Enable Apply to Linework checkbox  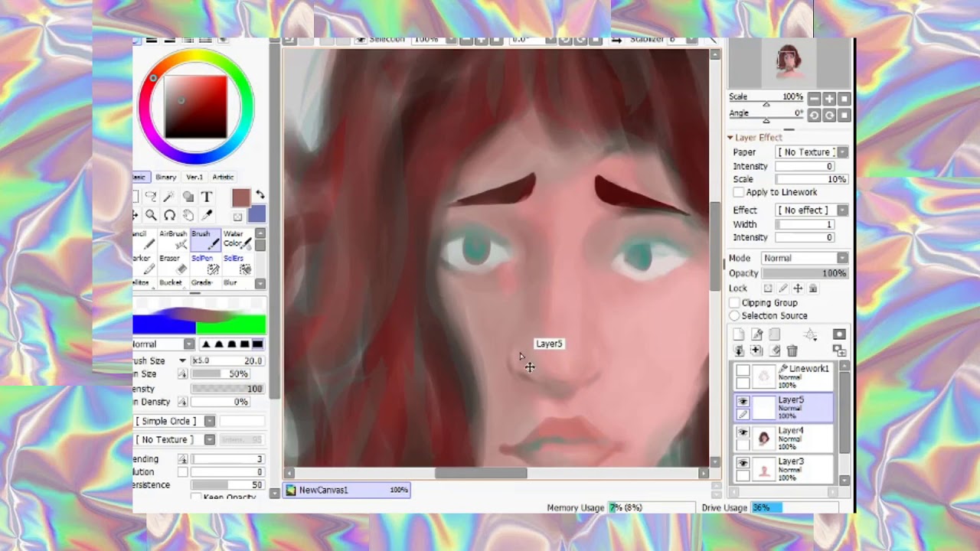click(739, 192)
